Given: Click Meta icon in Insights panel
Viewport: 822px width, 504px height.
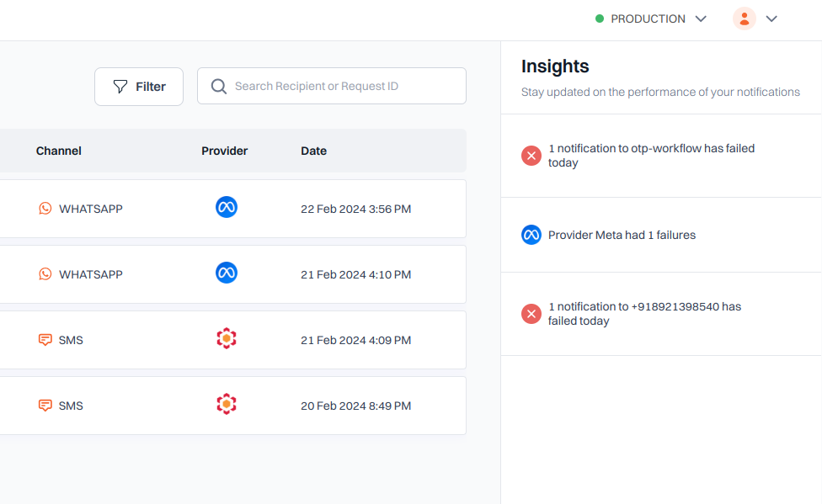Looking at the screenshot, I should pos(531,235).
